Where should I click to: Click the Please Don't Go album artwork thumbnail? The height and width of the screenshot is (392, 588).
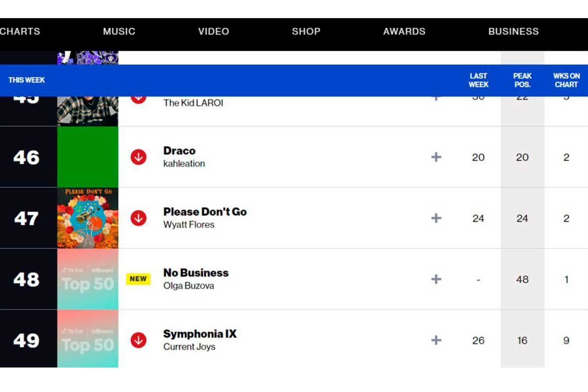point(88,218)
